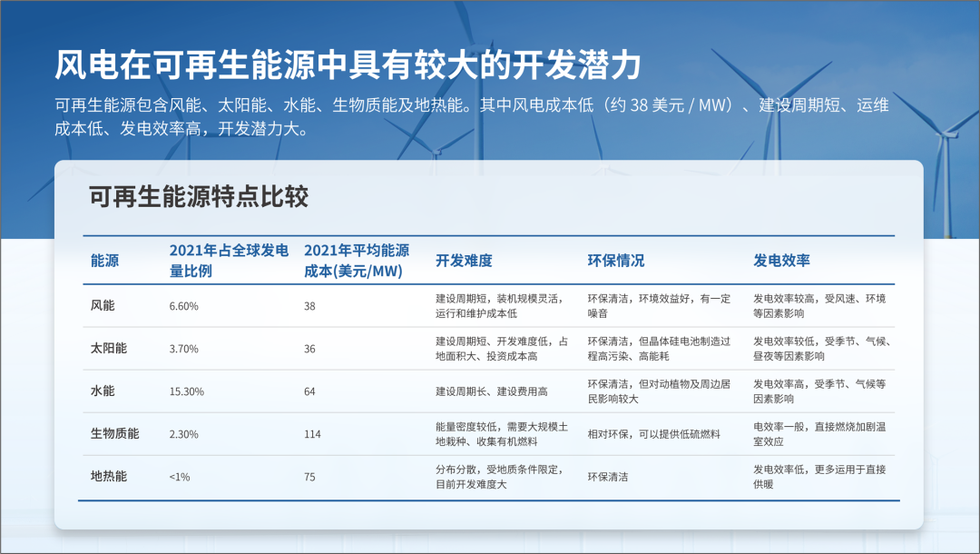Click the slide title 风电在可再生能源中具有较大的开发潜力

(x=348, y=65)
